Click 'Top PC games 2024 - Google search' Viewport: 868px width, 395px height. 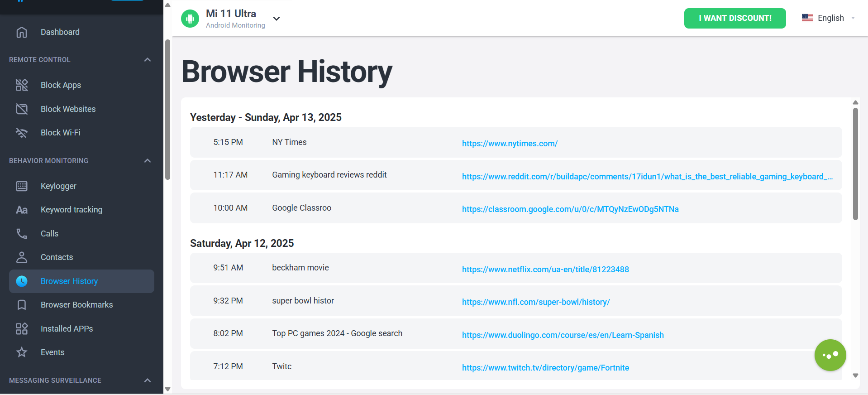click(x=337, y=333)
